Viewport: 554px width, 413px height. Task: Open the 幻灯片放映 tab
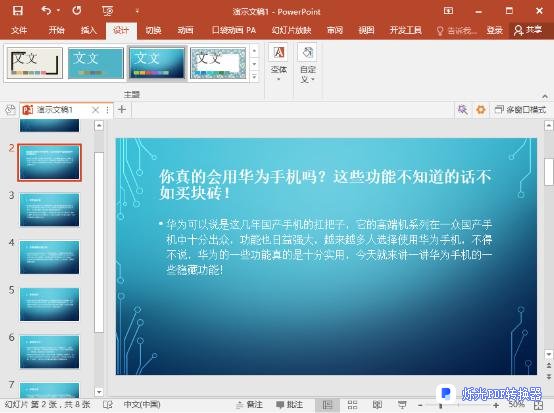[291, 30]
